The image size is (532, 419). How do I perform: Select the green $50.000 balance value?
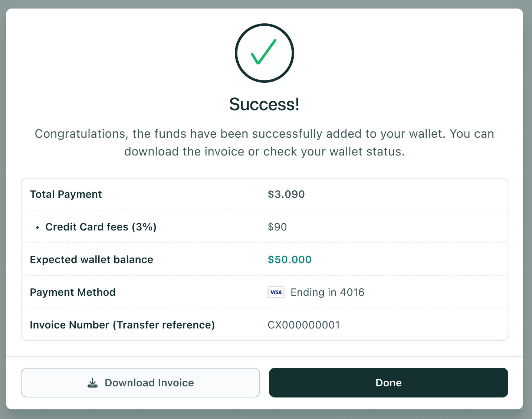[x=289, y=259]
